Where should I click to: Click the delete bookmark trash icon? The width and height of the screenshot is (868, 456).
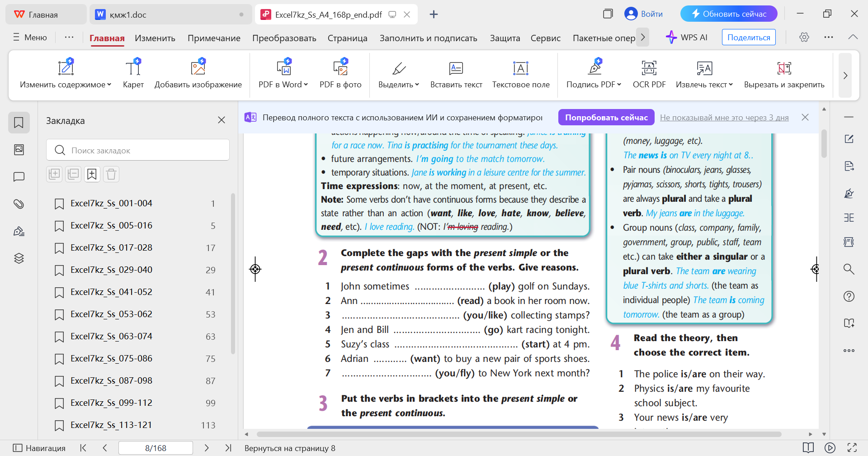111,174
